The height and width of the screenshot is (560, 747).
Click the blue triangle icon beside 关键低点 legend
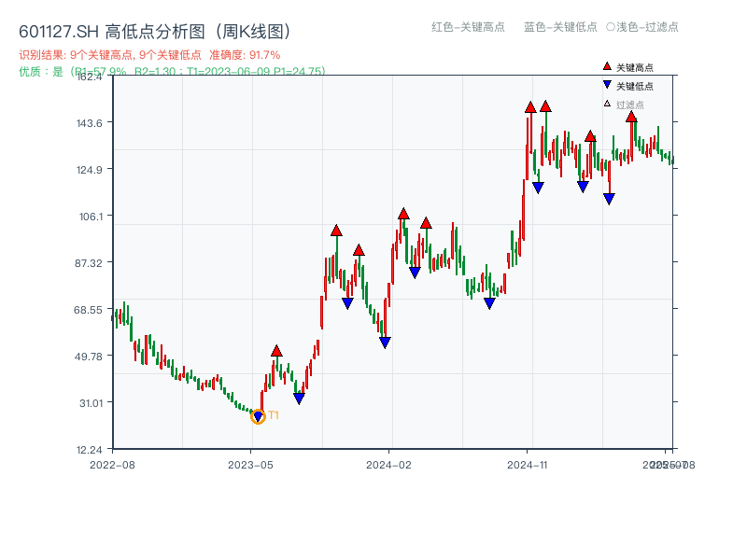click(607, 85)
